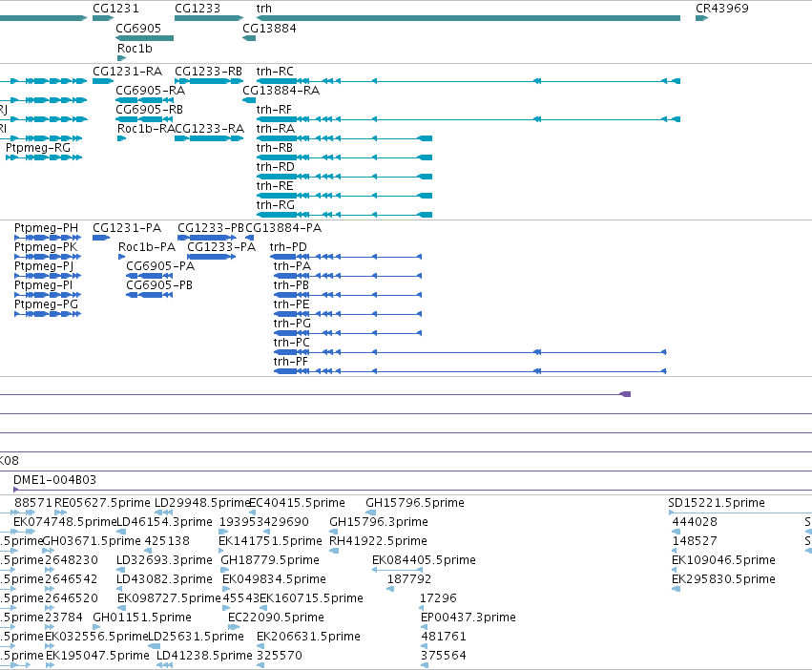Click the small CR43969 gene arrow glyph
The image size is (812, 670).
(x=701, y=18)
